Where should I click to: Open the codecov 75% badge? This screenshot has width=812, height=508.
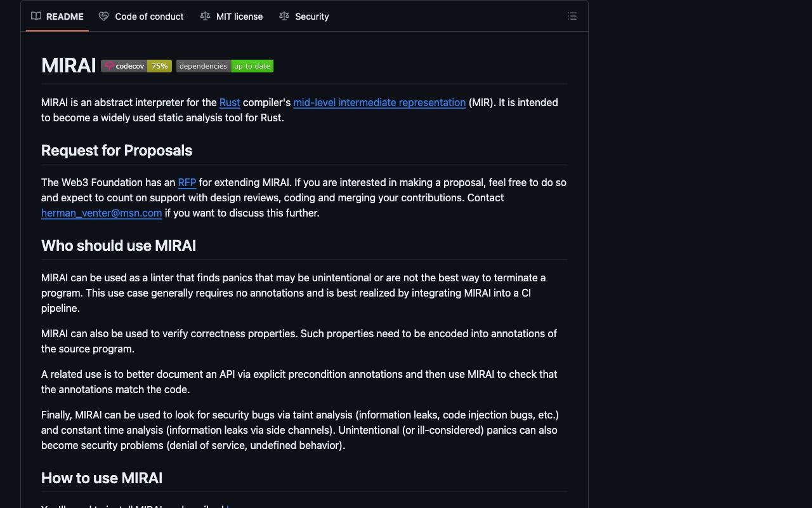pyautogui.click(x=136, y=66)
